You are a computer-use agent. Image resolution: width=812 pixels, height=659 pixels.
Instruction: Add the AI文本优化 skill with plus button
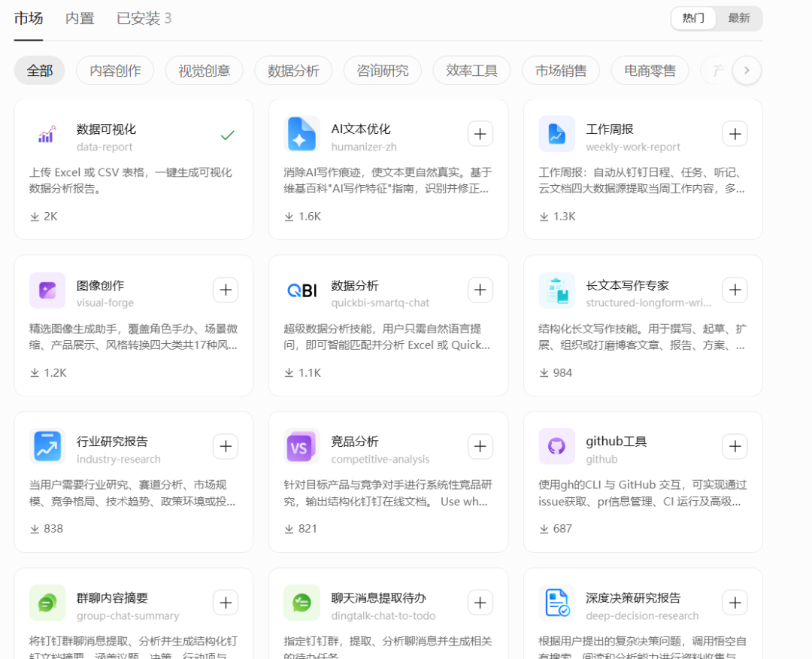pyautogui.click(x=480, y=134)
